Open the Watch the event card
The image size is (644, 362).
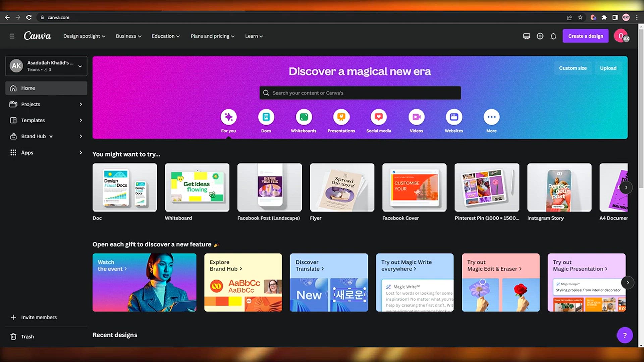pos(144,283)
